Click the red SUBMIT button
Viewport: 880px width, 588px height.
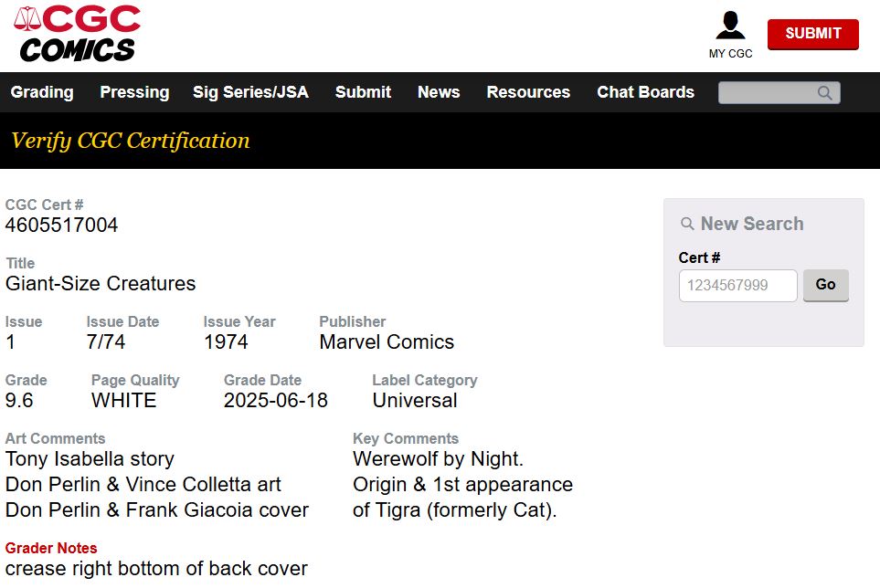[x=812, y=34]
